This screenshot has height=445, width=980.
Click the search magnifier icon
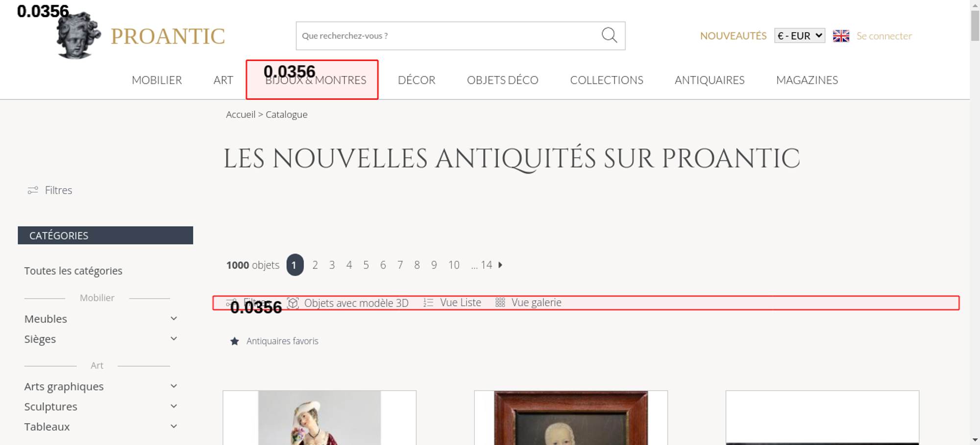pyautogui.click(x=609, y=35)
